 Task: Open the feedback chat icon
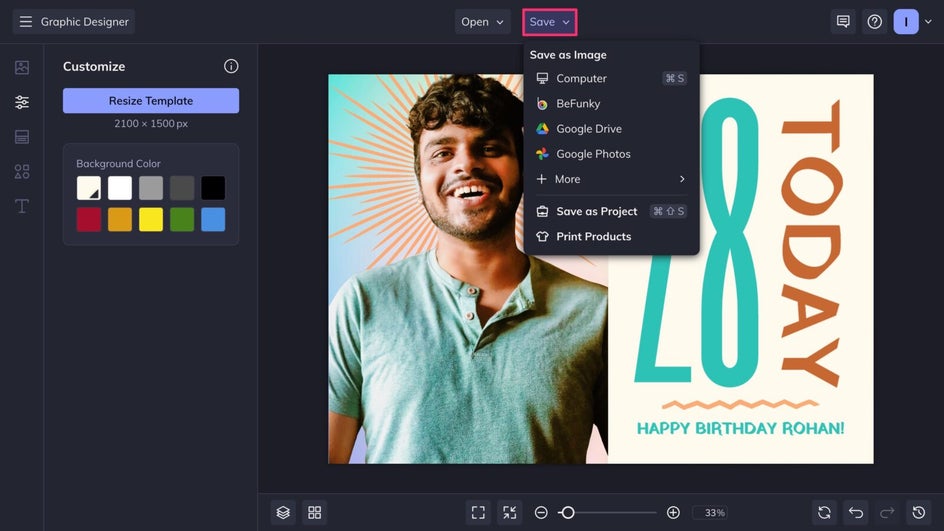point(843,22)
